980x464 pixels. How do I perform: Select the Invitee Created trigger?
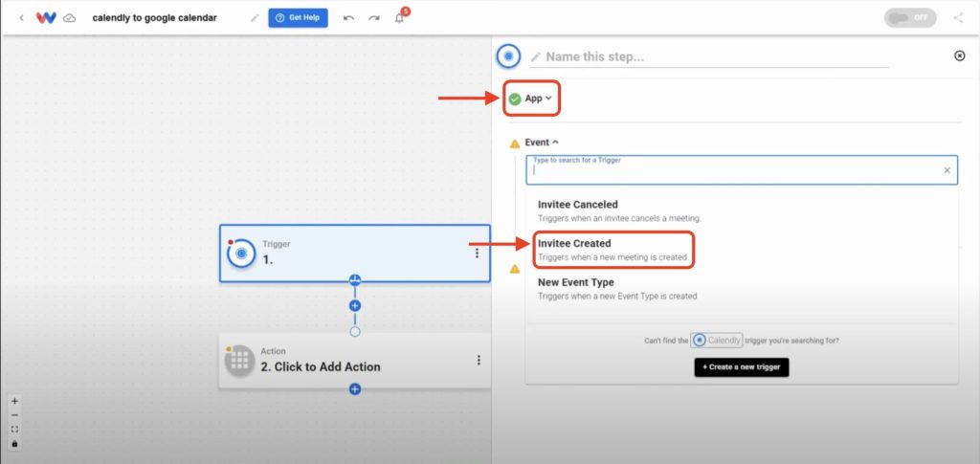742,250
